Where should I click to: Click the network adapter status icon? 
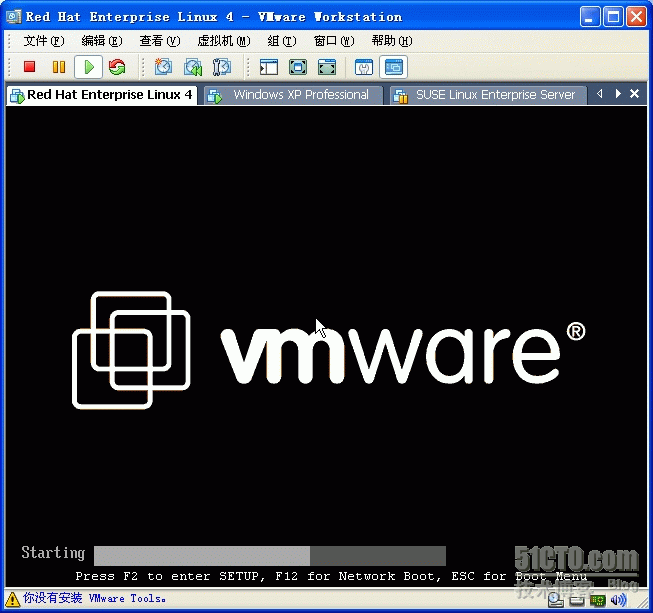[x=598, y=600]
